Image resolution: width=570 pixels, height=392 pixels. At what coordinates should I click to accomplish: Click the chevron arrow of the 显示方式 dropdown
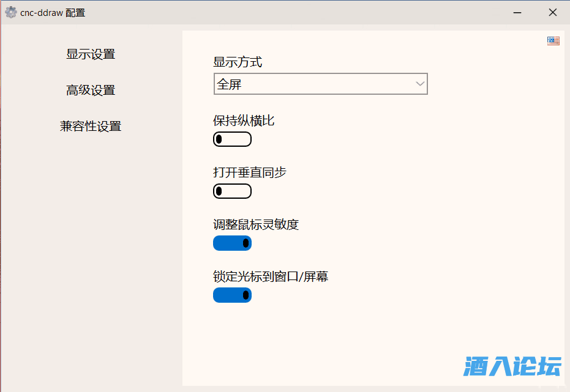pos(420,84)
